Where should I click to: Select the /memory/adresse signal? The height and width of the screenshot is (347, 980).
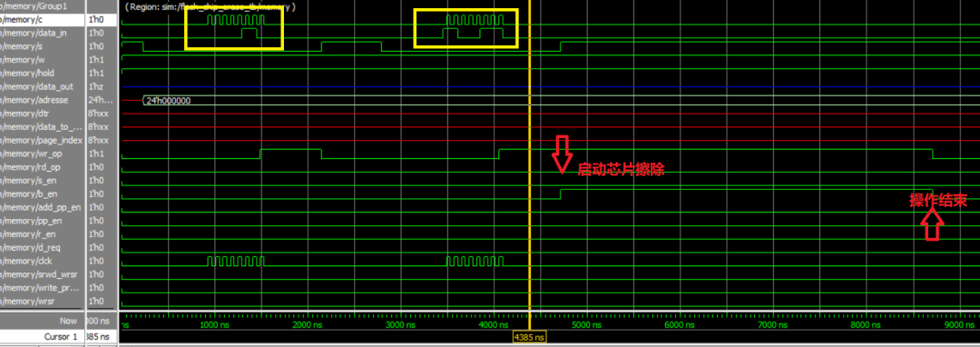click(x=42, y=100)
